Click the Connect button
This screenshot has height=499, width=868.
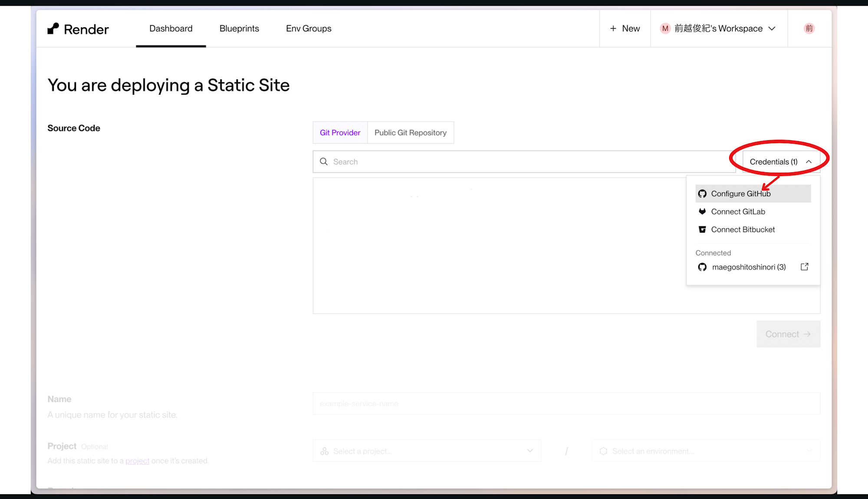788,334
